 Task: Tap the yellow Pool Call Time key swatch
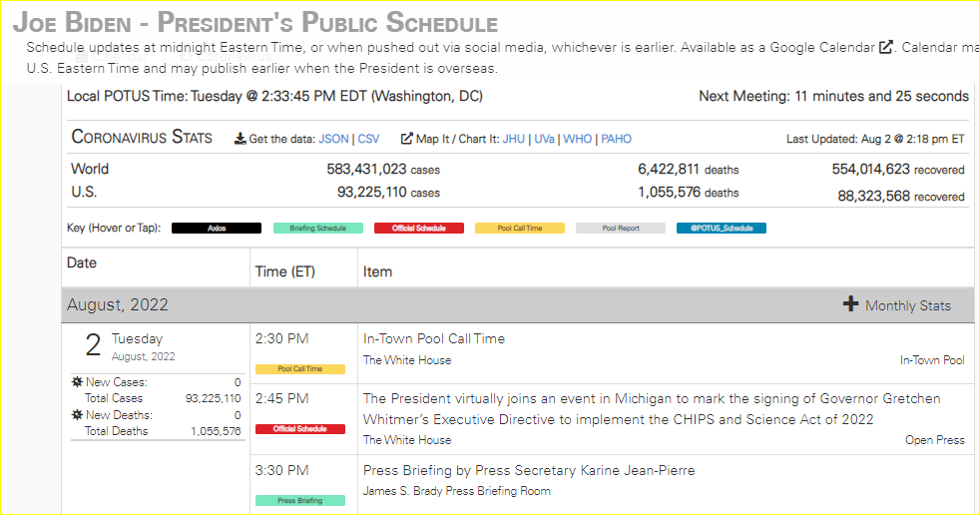[x=519, y=228]
